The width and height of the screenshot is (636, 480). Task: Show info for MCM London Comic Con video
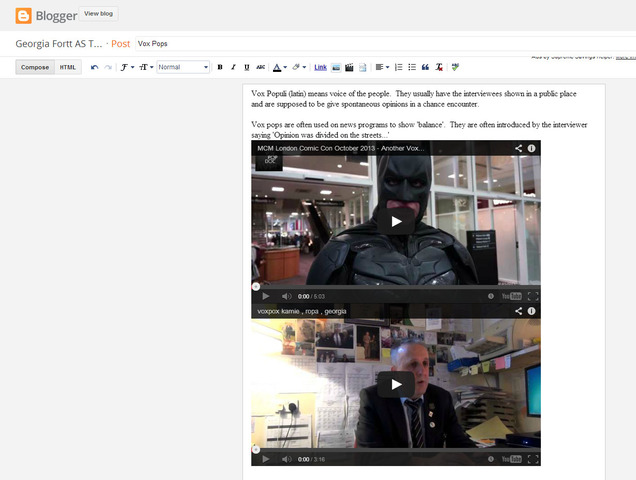point(531,149)
